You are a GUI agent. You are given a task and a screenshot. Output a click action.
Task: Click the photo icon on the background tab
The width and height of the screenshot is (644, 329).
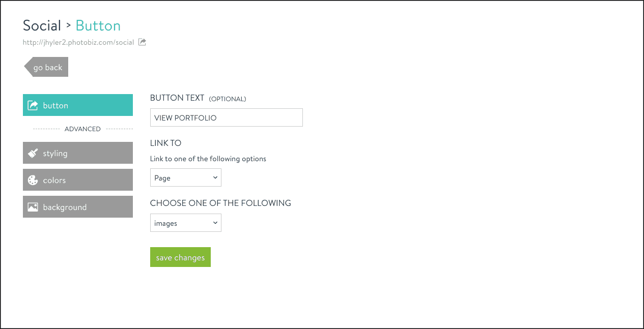(33, 206)
